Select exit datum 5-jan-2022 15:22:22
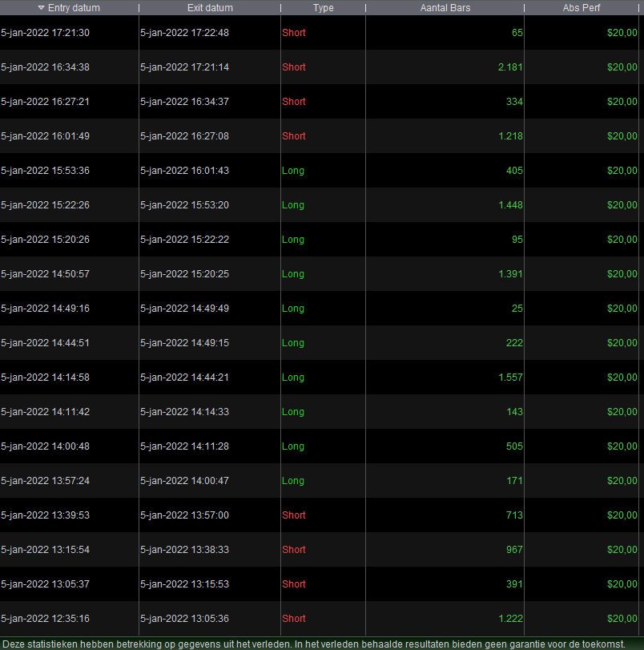Image resolution: width=644 pixels, height=650 pixels. point(184,239)
